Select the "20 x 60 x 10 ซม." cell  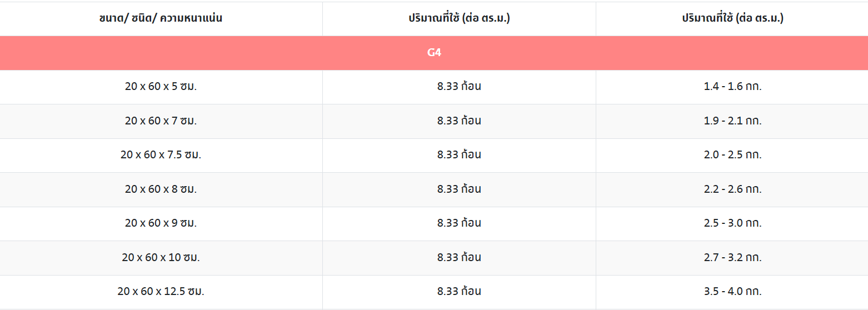click(x=161, y=257)
